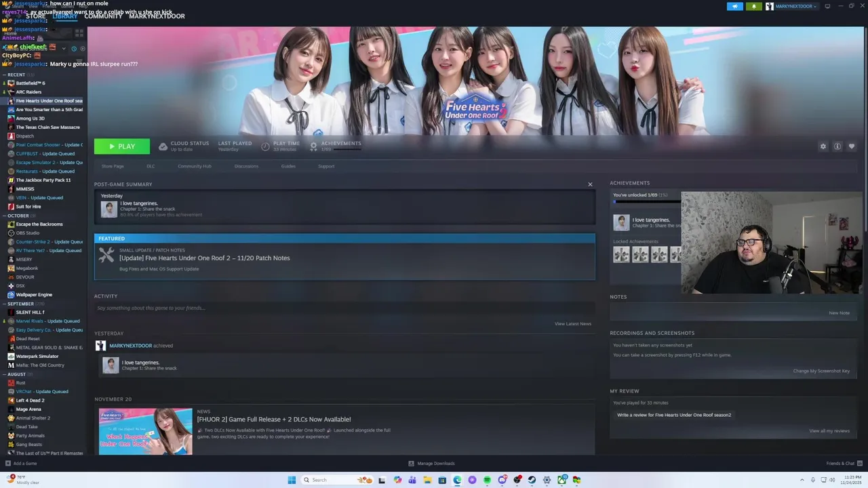Viewport: 868px width, 488px height.
Task: Open the Support link
Action: pyautogui.click(x=326, y=166)
